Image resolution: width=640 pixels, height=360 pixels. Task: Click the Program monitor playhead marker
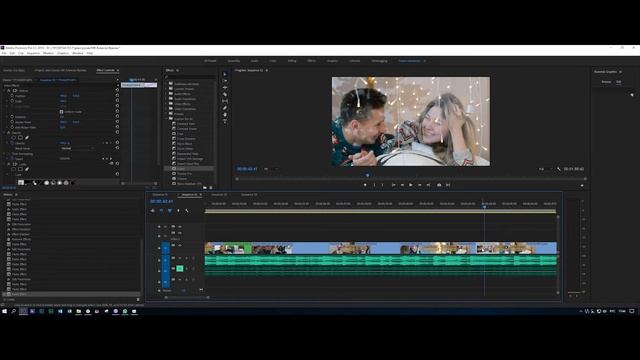(x=367, y=175)
